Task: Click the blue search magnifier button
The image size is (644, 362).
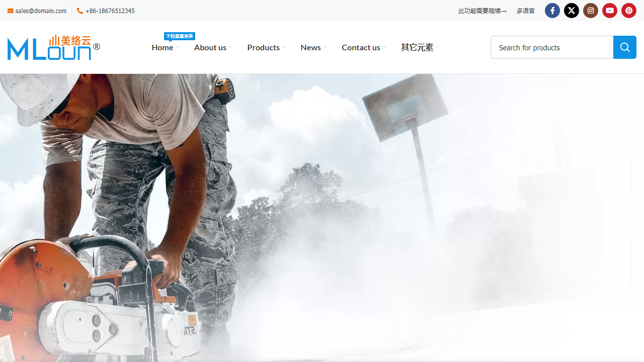Action: pos(625,47)
